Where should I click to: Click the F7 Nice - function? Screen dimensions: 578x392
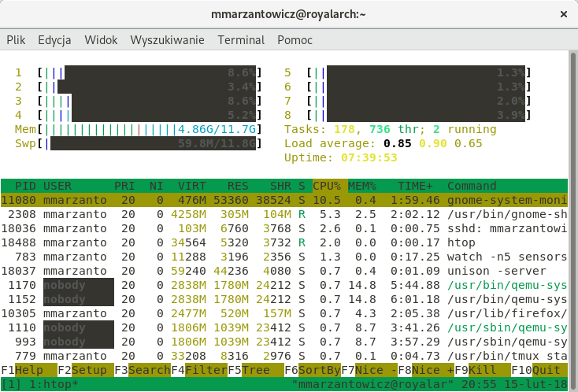click(x=369, y=370)
